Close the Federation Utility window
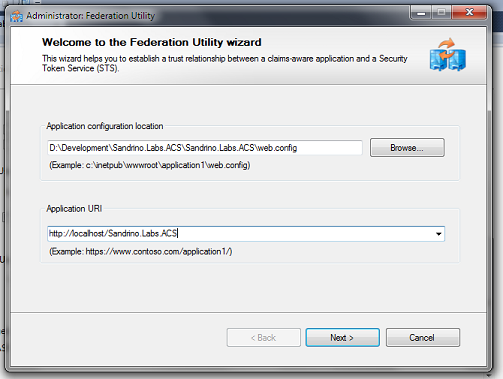 pyautogui.click(x=469, y=13)
